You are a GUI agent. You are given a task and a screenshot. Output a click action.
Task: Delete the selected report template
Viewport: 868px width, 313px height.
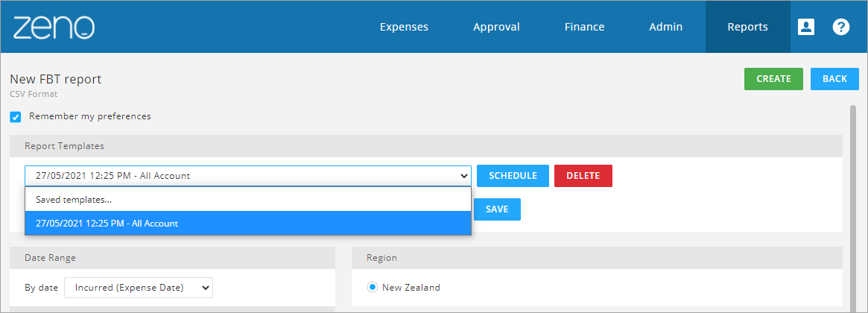click(x=583, y=176)
